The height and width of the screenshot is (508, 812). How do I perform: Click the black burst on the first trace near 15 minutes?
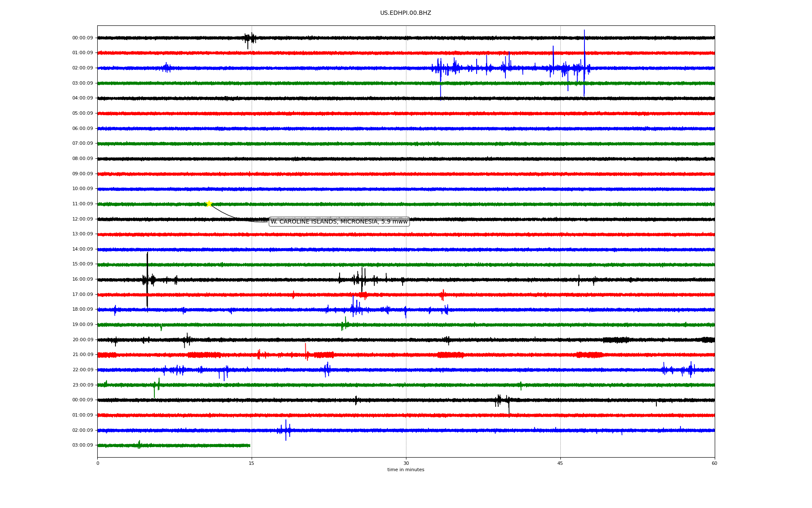[250, 38]
